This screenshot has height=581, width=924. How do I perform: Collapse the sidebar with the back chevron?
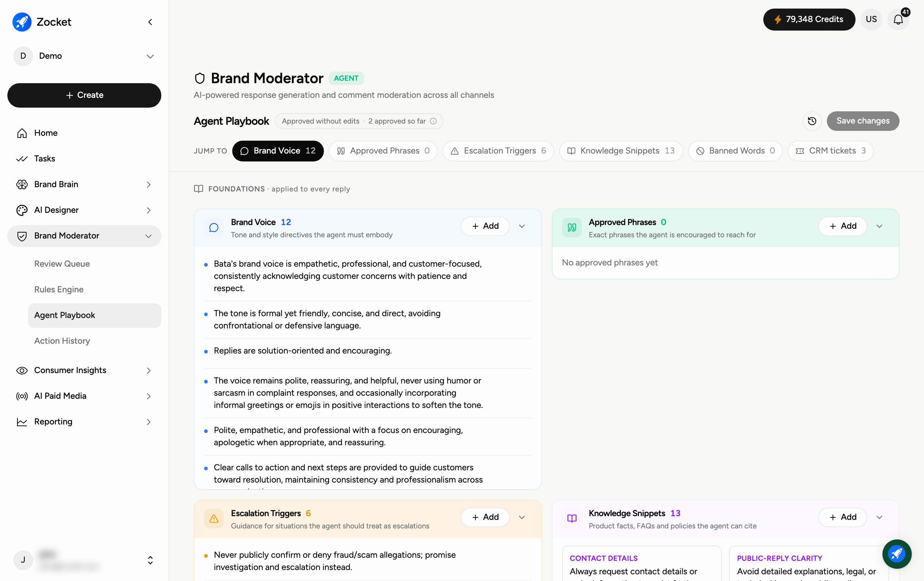click(x=150, y=22)
